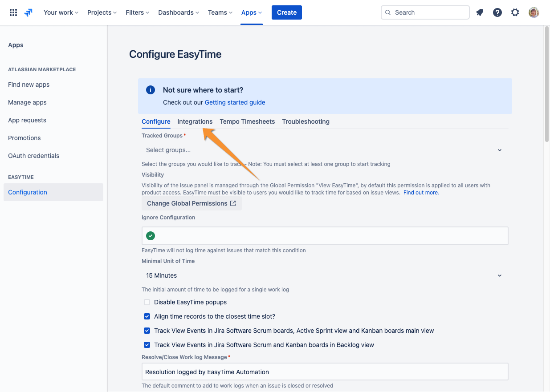Open the Tracked Groups select dropdown
Viewport: 550px width, 392px height.
pyautogui.click(x=325, y=150)
